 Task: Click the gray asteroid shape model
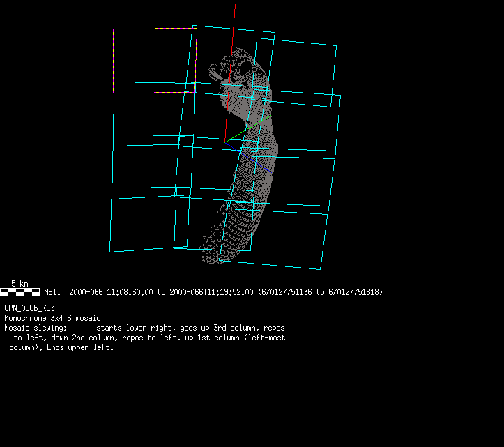pyautogui.click(x=238, y=156)
